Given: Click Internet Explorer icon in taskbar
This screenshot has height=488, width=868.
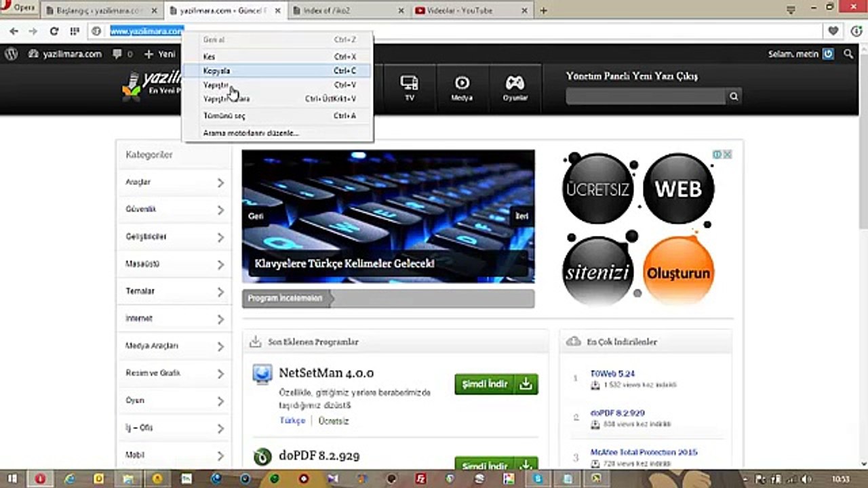Looking at the screenshot, I should click(x=69, y=479).
